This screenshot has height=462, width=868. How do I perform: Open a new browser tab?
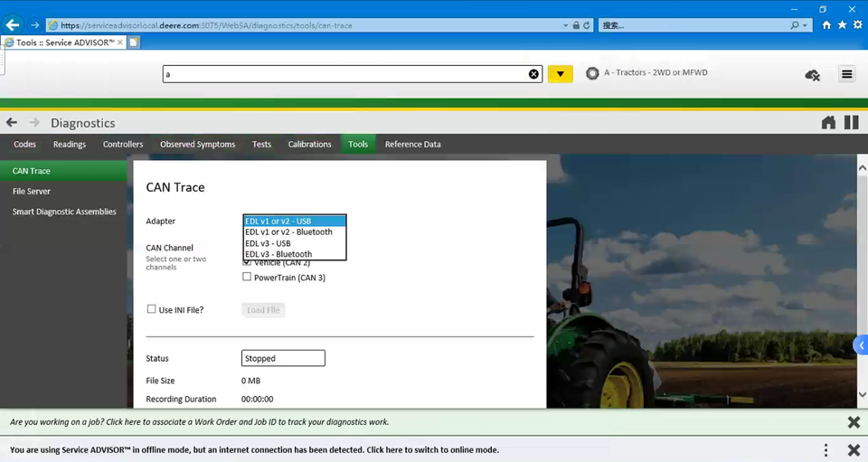(134, 42)
